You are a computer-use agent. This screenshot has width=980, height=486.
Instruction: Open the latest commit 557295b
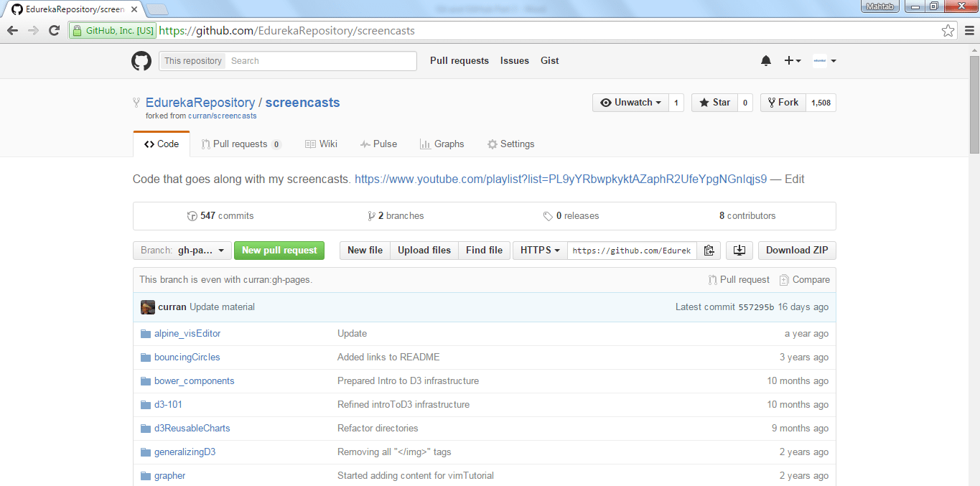pyautogui.click(x=757, y=307)
